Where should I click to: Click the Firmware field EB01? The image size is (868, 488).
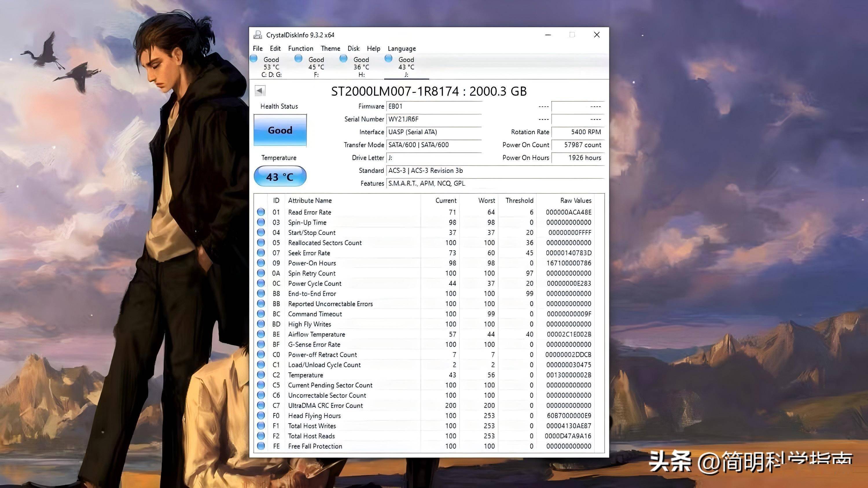434,106
